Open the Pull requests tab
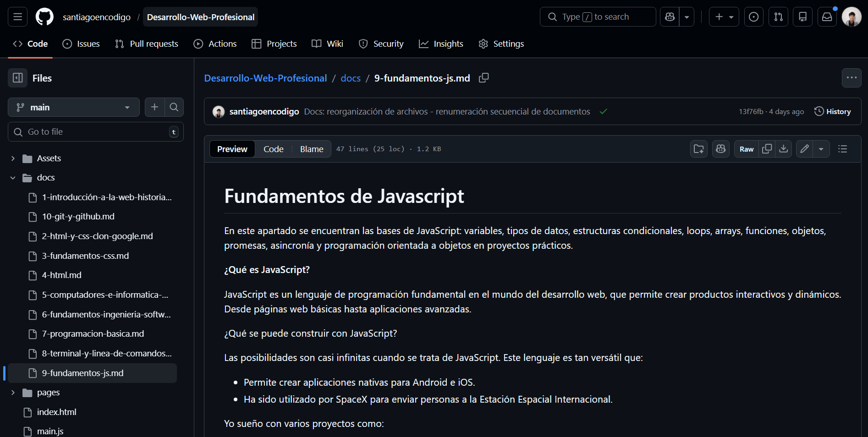The image size is (868, 437). click(x=146, y=44)
